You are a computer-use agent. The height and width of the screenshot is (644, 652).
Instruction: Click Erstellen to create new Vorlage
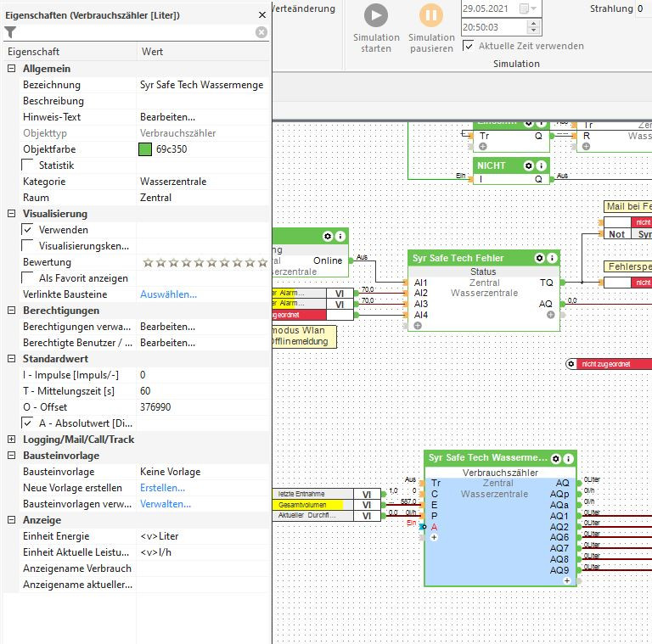point(162,488)
